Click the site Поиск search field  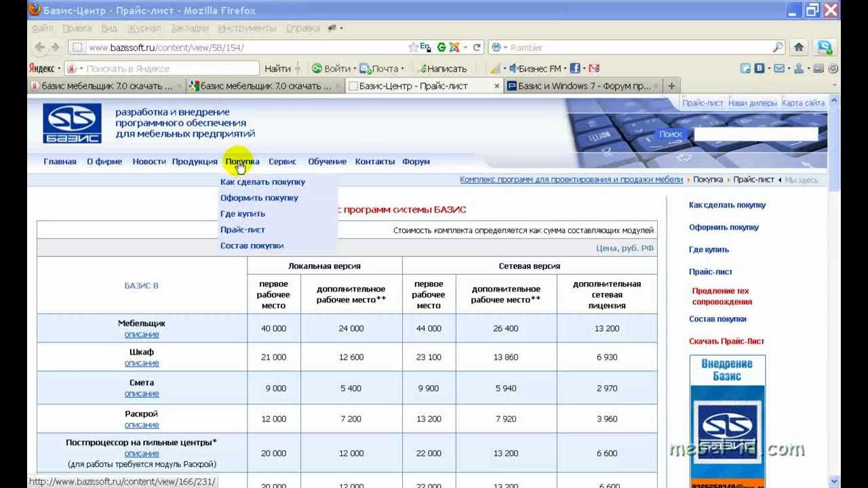755,134
